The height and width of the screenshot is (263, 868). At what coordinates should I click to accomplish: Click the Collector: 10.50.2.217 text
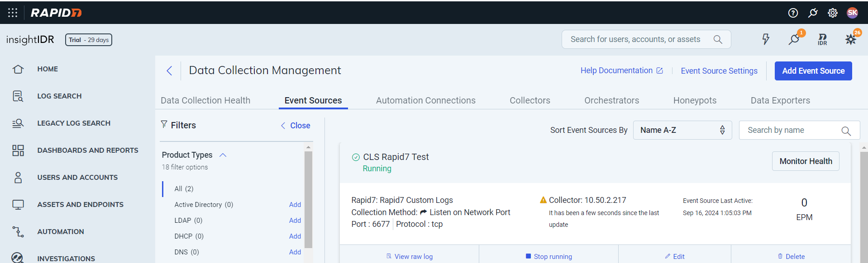pyautogui.click(x=587, y=200)
